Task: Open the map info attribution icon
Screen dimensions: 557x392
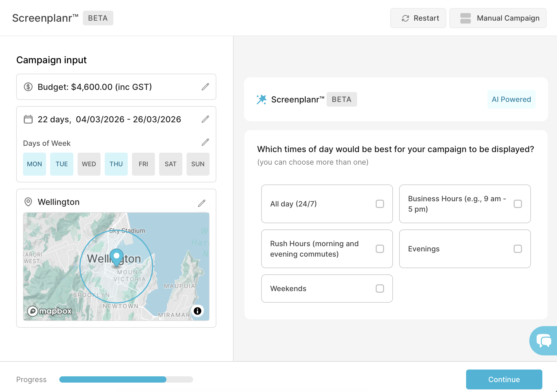Action: coord(198,311)
